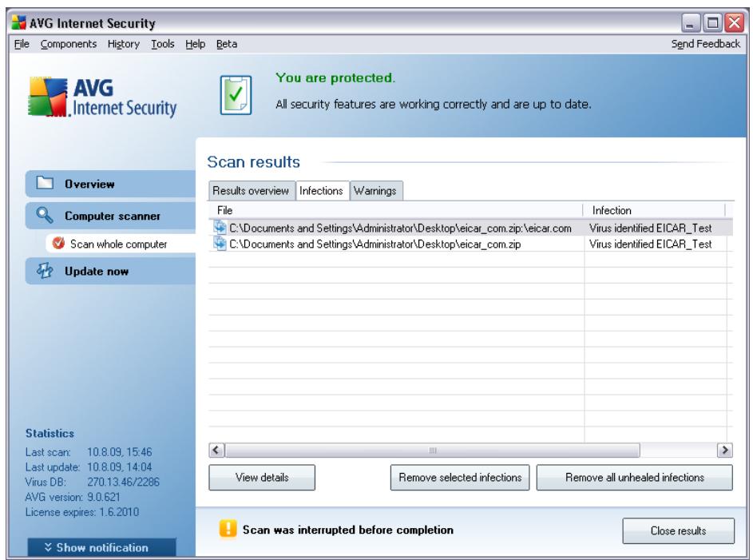Switch to the Warnings tab
The height and width of the screenshot is (560, 753).
375,191
